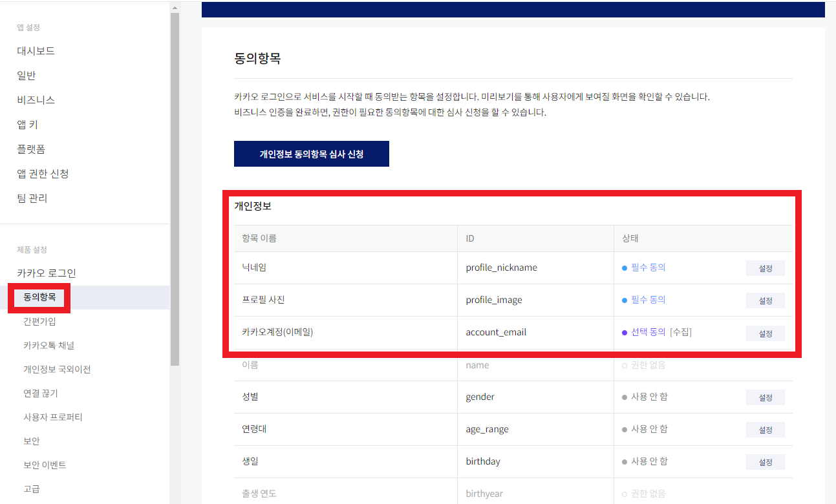Click the 앱 설정 section label
The image size is (836, 504).
[x=29, y=27]
